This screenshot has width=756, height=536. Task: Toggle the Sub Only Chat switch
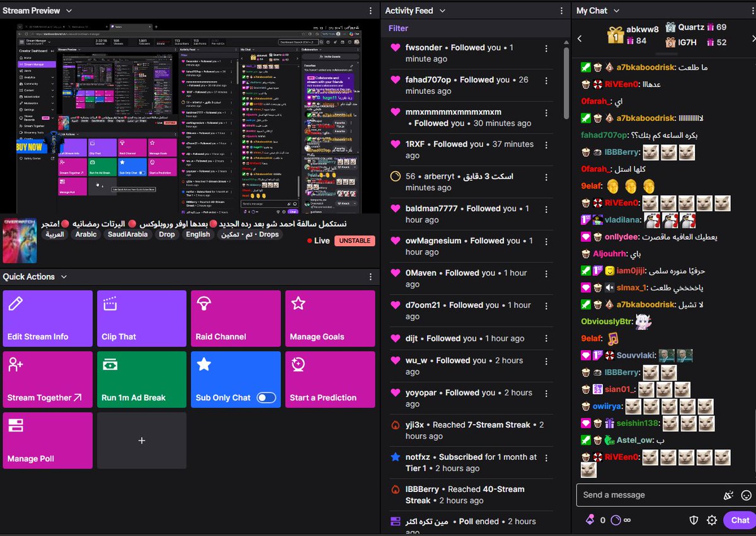coord(266,397)
